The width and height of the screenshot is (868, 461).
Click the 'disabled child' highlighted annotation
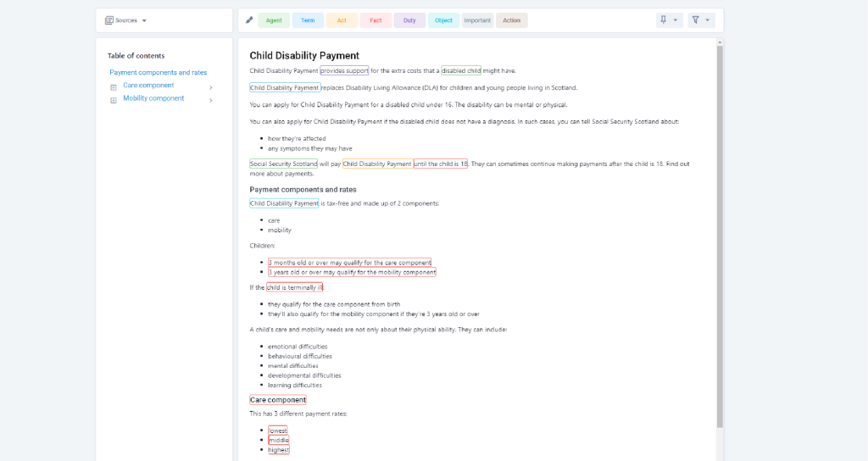pyautogui.click(x=461, y=71)
